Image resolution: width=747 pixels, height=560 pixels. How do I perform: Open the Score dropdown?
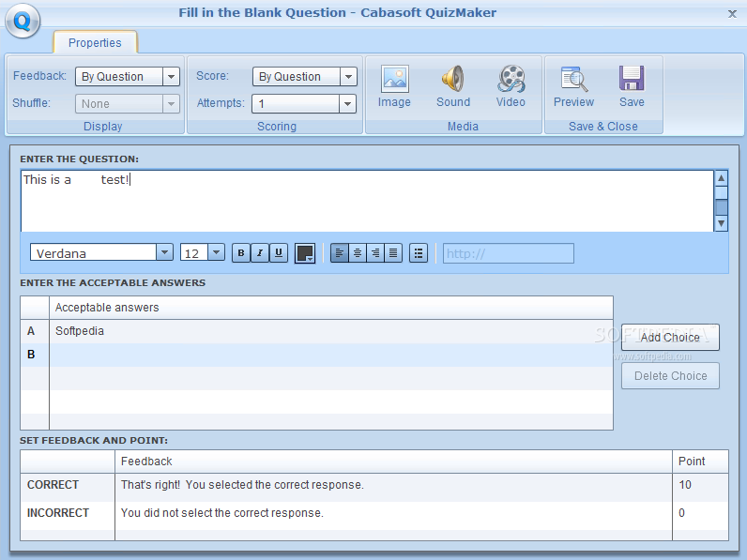coord(349,77)
